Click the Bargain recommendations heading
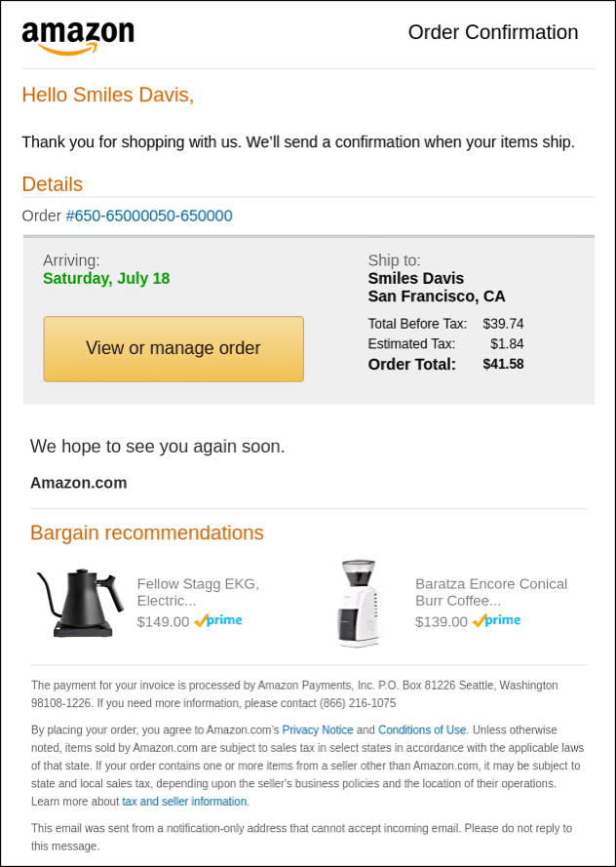Viewport: 616px width, 867px height. (147, 532)
